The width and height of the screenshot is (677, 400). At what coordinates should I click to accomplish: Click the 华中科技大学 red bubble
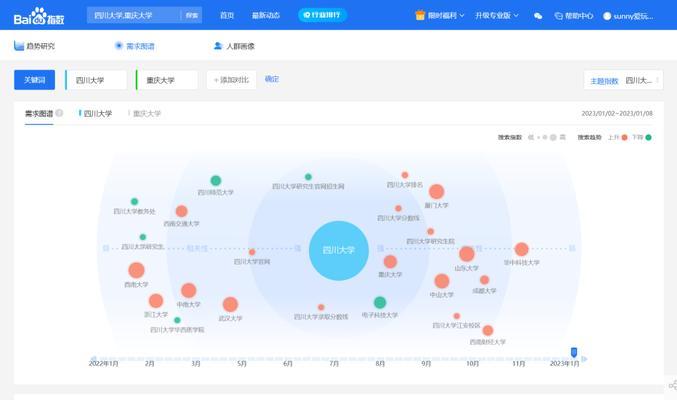[522, 249]
